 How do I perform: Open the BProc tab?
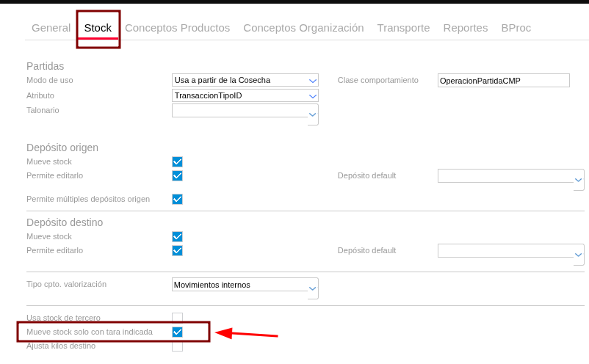click(x=516, y=28)
